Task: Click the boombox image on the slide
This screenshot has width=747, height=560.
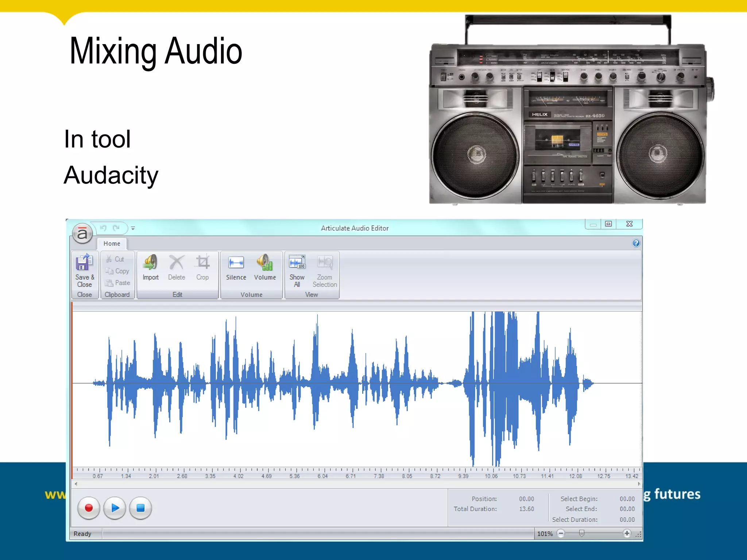Action: coord(571,109)
